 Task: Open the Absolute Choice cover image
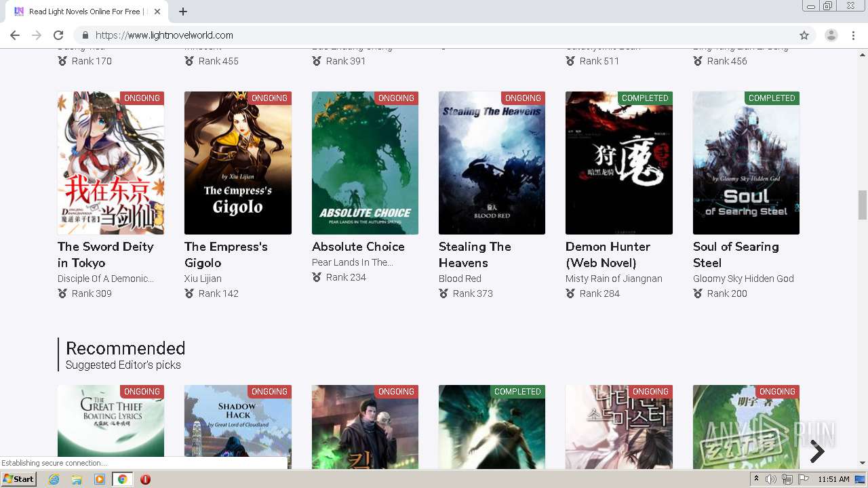coord(365,163)
